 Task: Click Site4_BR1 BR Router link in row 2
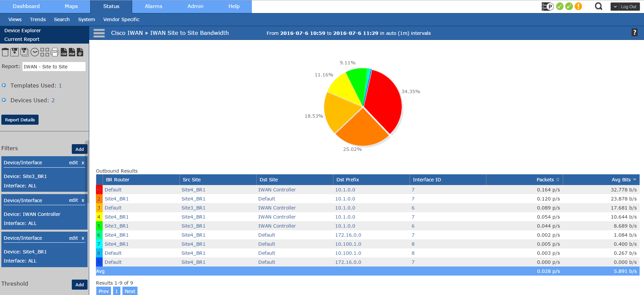[x=116, y=199]
